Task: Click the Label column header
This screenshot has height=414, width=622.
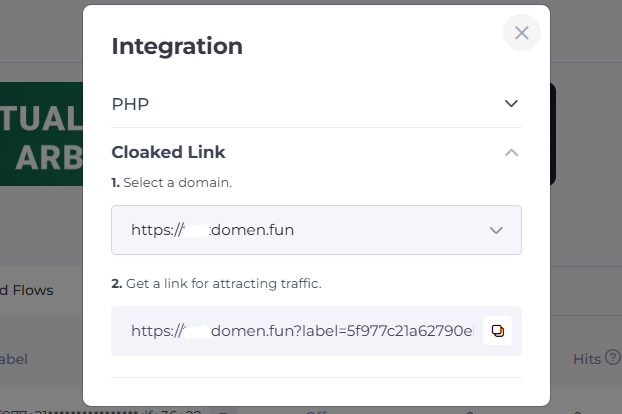Action: (x=14, y=358)
